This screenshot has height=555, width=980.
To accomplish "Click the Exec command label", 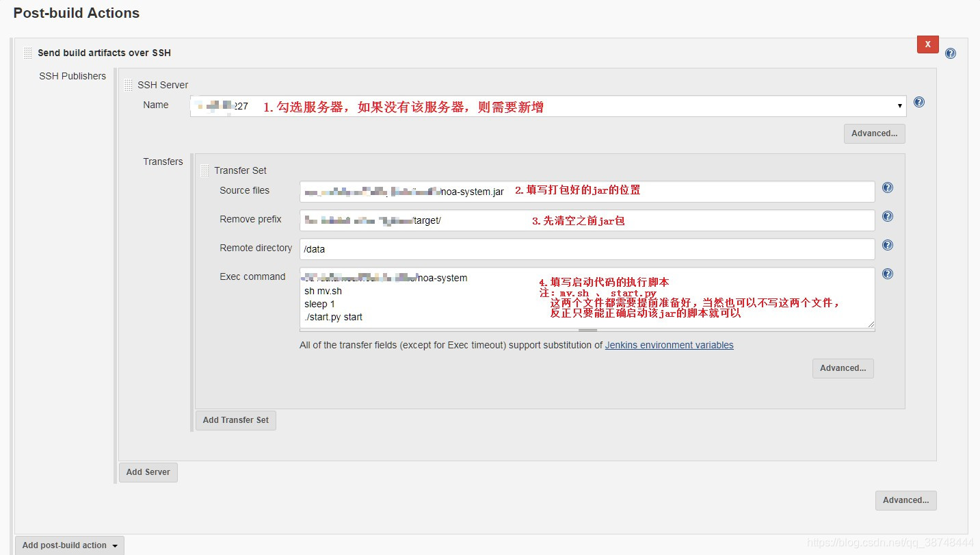I will (252, 276).
